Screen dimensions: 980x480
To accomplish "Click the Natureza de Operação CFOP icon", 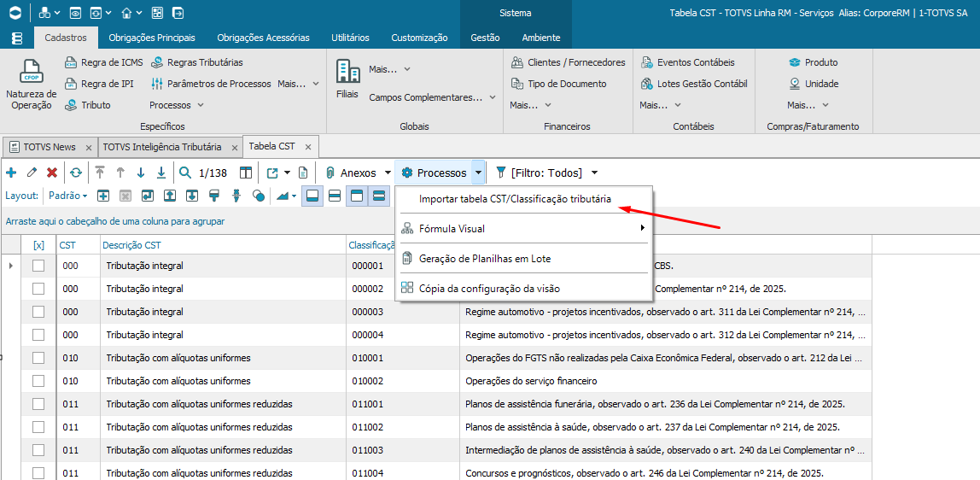I will point(32,71).
